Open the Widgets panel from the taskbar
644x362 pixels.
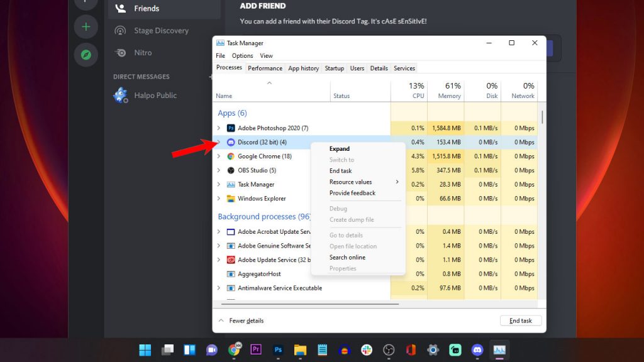(189, 349)
